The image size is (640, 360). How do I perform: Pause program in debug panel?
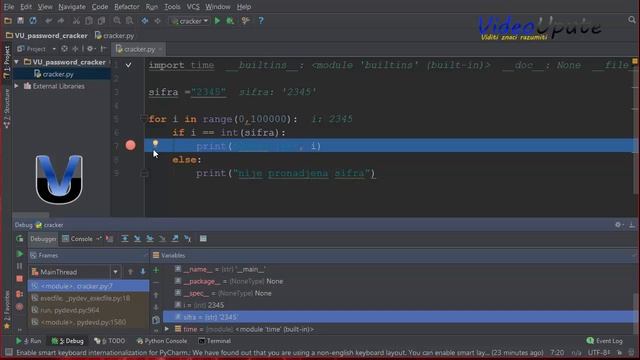[20, 266]
